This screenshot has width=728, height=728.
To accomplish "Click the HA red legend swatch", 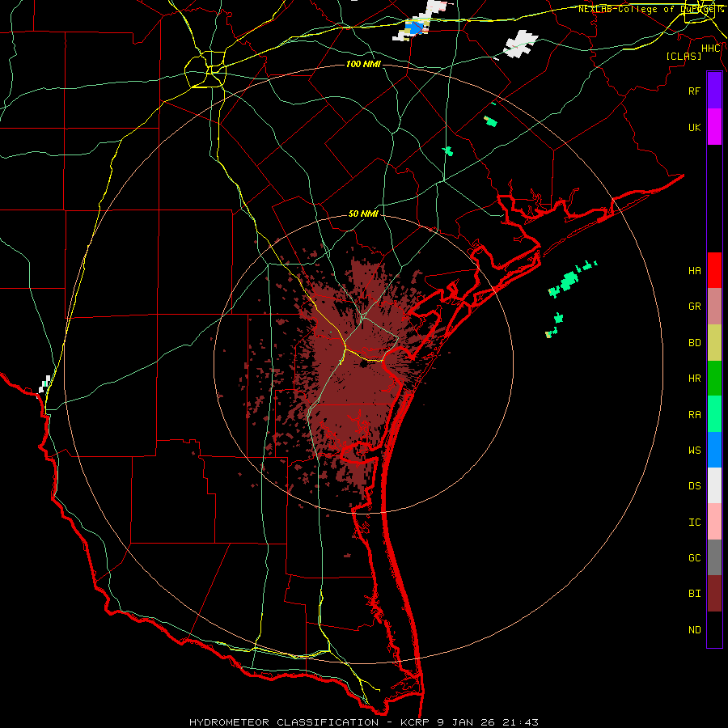I will (714, 270).
